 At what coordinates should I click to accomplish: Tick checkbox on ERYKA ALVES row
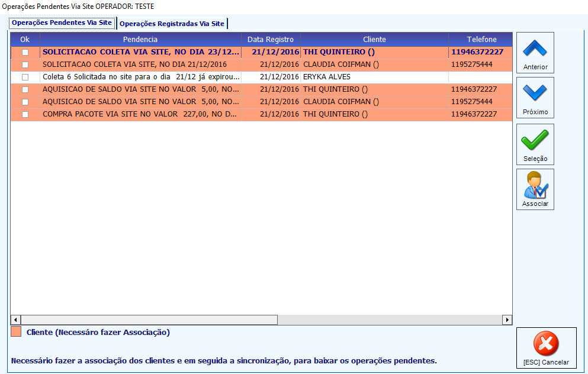pyautogui.click(x=25, y=77)
